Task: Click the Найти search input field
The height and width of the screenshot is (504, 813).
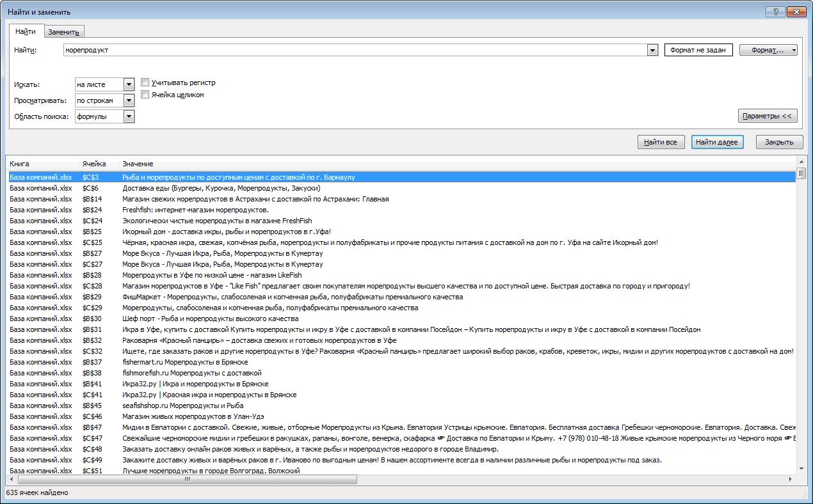Action: click(x=356, y=50)
